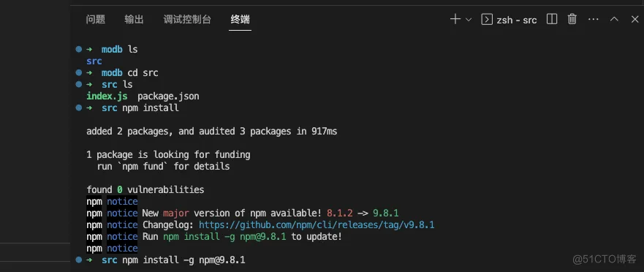Image resolution: width=644 pixels, height=272 pixels.
Task: Click the command marker beside 'src npm install'
Action: 79,108
